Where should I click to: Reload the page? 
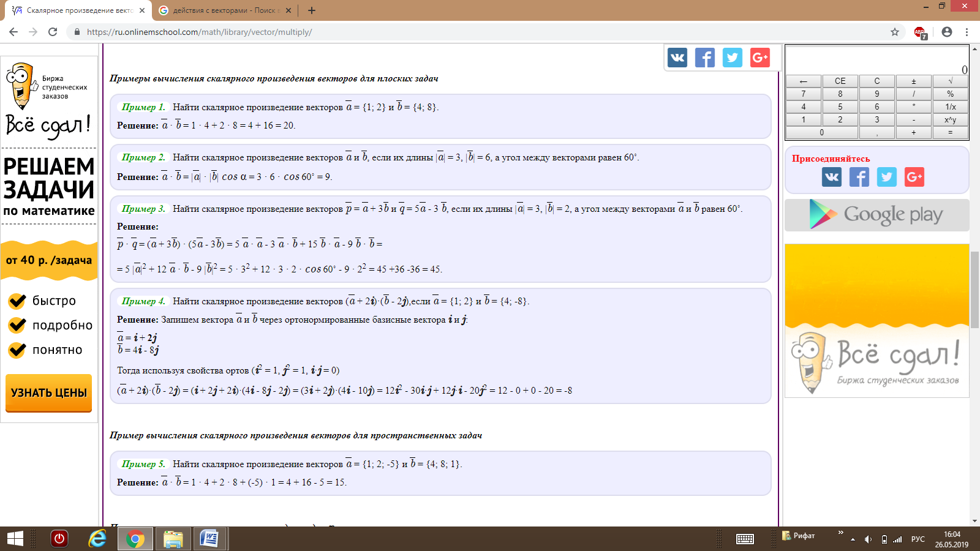point(53,32)
